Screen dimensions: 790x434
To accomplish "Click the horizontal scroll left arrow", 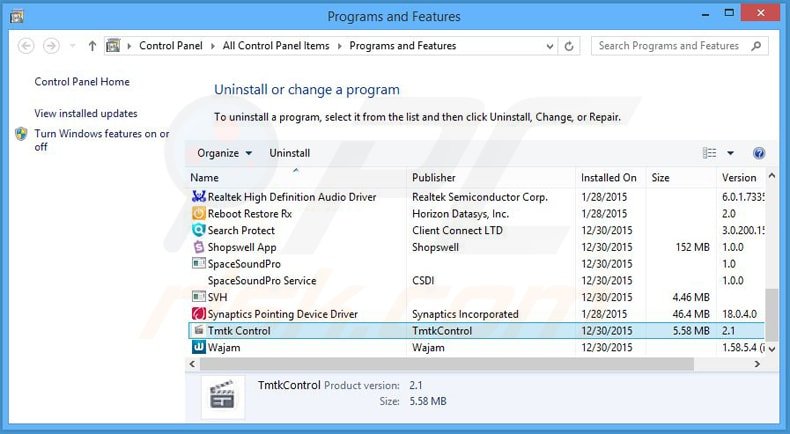I will tap(192, 364).
